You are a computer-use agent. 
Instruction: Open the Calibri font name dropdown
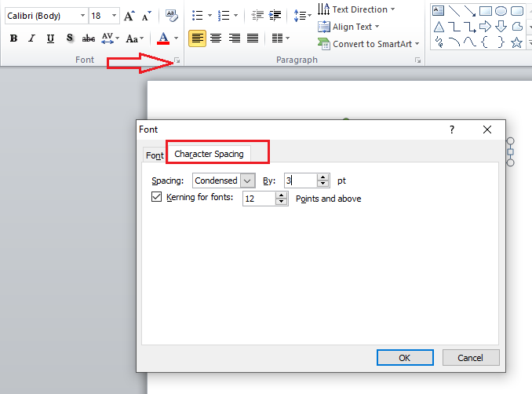pyautogui.click(x=82, y=16)
